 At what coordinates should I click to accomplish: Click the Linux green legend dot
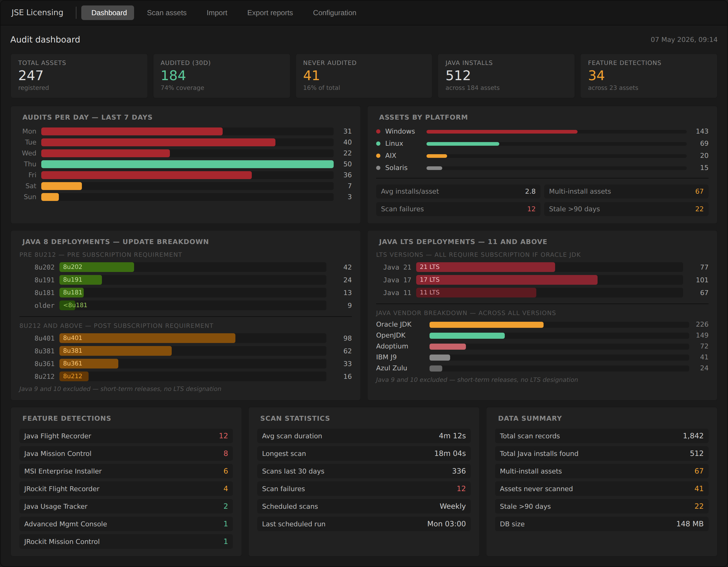coord(378,144)
